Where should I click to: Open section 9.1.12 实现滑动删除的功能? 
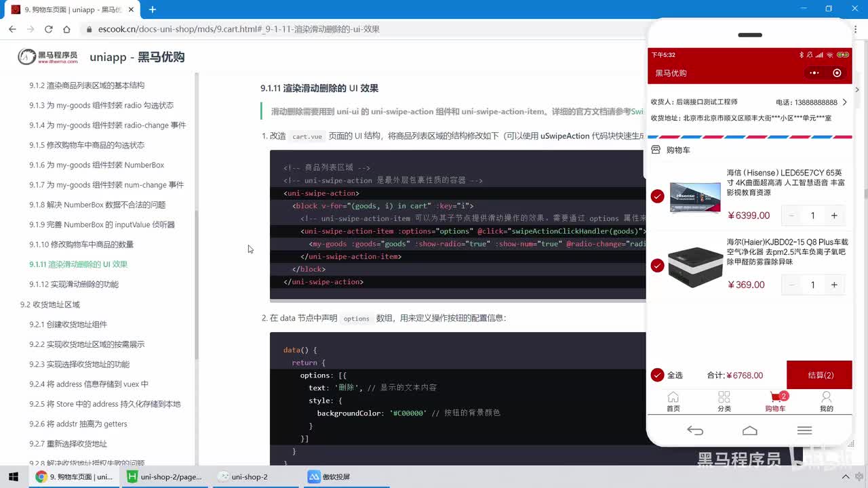coord(74,284)
